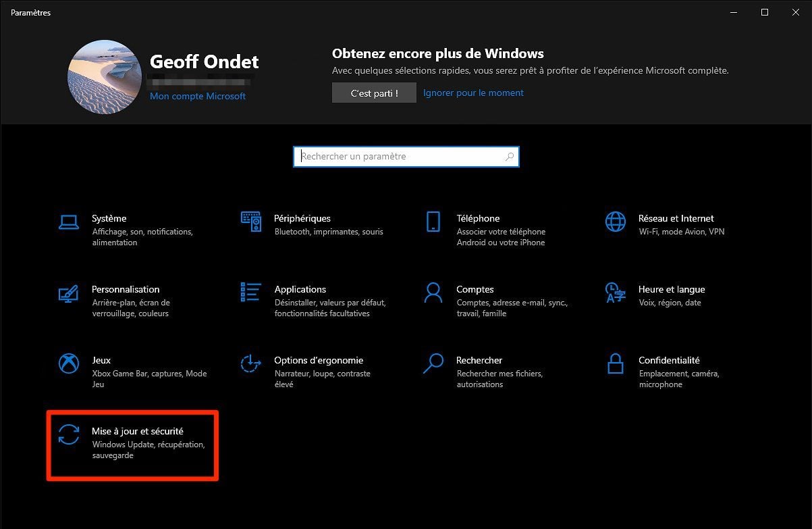Open the Système category title
This screenshot has height=529, width=812.
pos(109,218)
